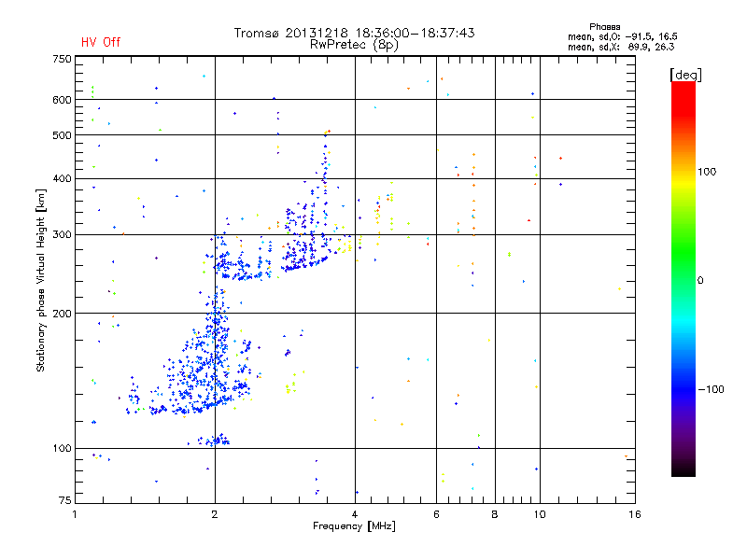The image size is (747, 560).
Task: Click the red 'HV Off' status text
Action: [101, 42]
